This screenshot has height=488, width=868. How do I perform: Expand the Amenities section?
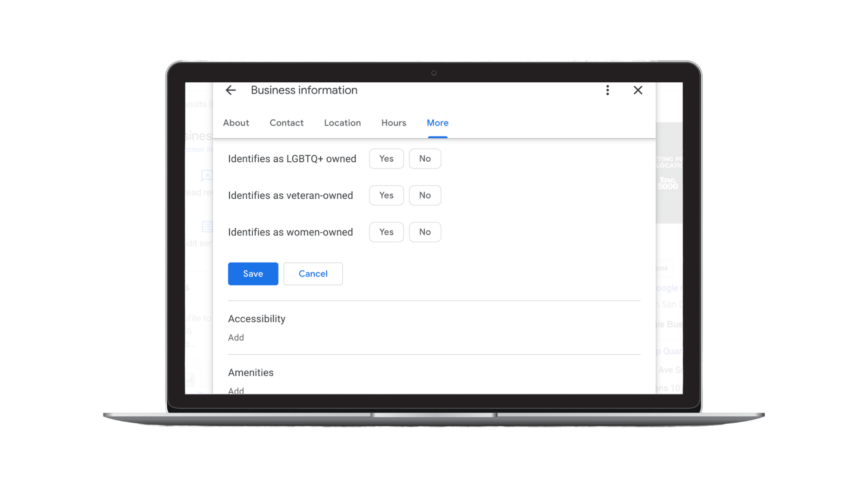coord(250,373)
